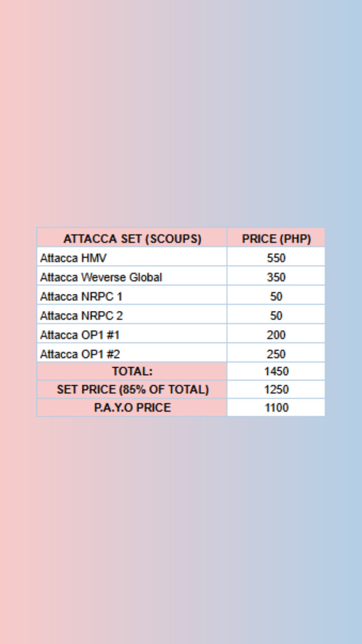Viewport: 362px width, 644px height.
Task: Click the PRICE (PHP) column header
Action: [276, 238]
